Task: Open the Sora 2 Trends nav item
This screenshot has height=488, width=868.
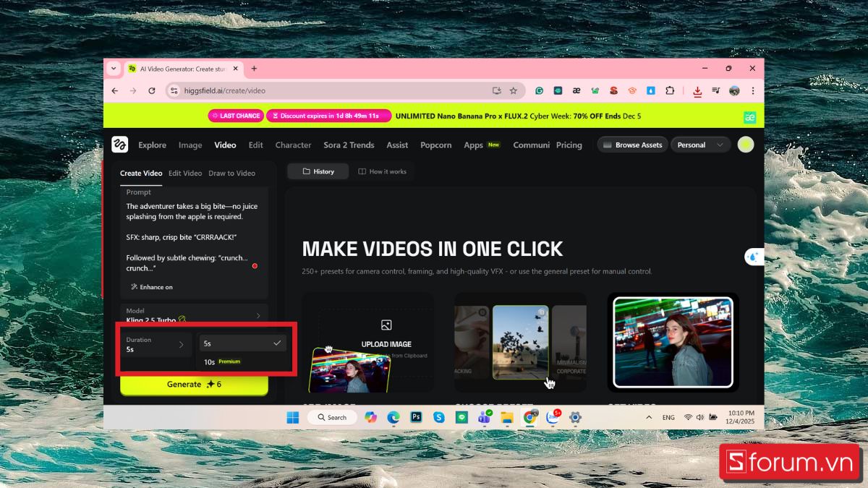Action: click(x=349, y=145)
